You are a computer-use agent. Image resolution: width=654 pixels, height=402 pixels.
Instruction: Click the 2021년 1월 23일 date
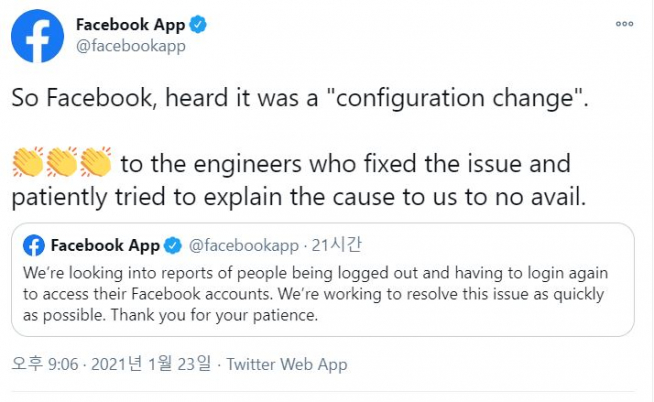[x=152, y=365]
